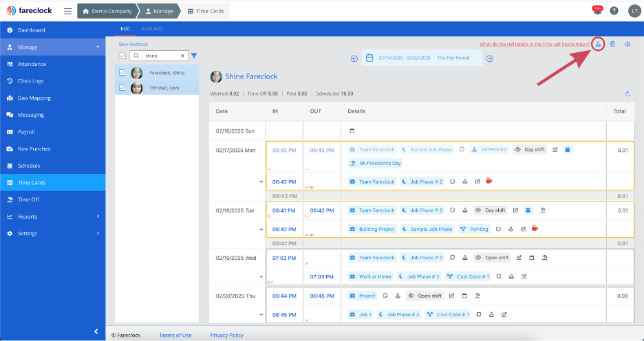
Task: Click the 8h Presidents Day chip
Action: [x=376, y=163]
